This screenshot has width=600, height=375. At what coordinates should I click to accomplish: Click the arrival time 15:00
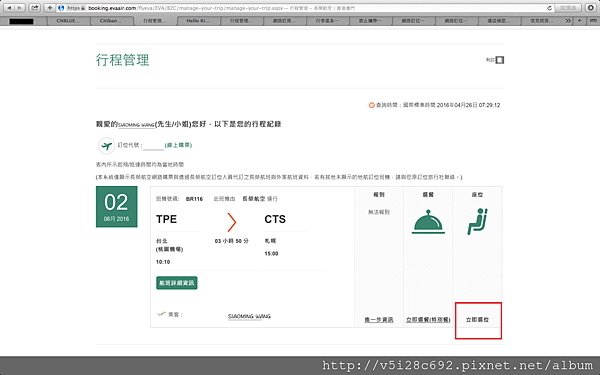tap(271, 254)
